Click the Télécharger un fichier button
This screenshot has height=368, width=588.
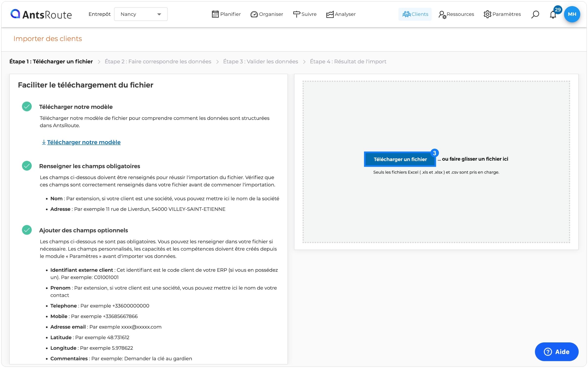pyautogui.click(x=400, y=159)
